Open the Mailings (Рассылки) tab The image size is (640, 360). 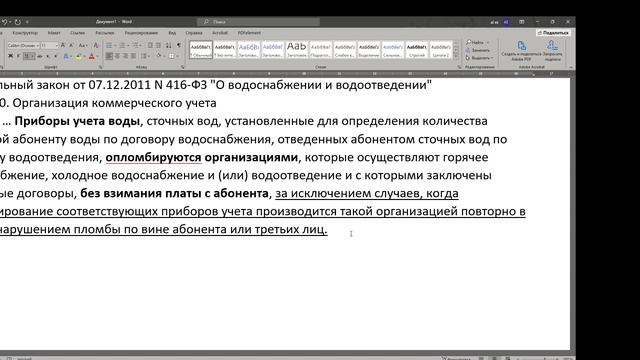[105, 33]
